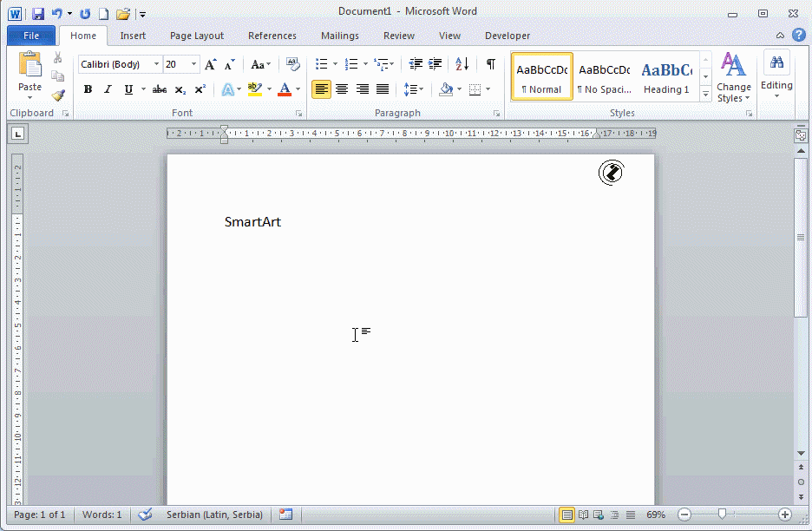Toggle Bold formatting
Screen dimensions: 812x531
coord(88,89)
